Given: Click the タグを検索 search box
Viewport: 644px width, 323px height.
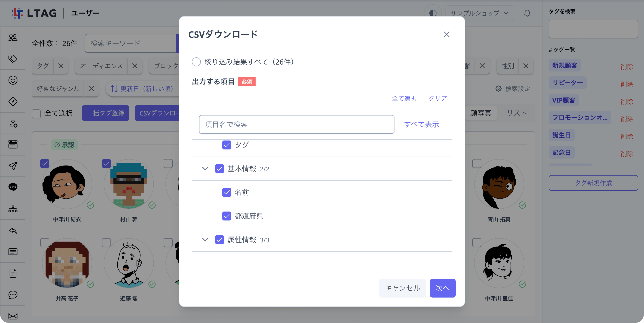Looking at the screenshot, I should tap(593, 29).
